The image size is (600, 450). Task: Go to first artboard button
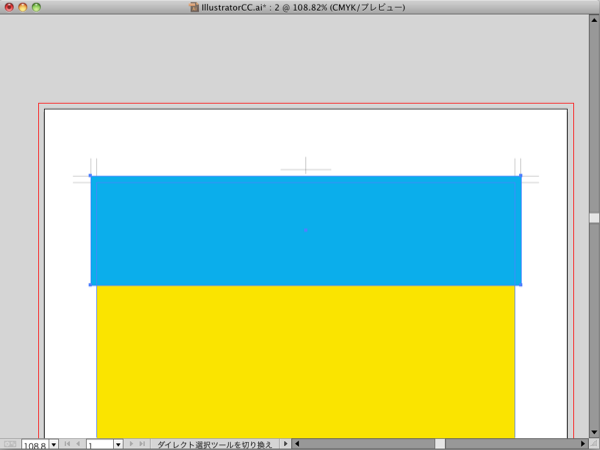(x=67, y=444)
